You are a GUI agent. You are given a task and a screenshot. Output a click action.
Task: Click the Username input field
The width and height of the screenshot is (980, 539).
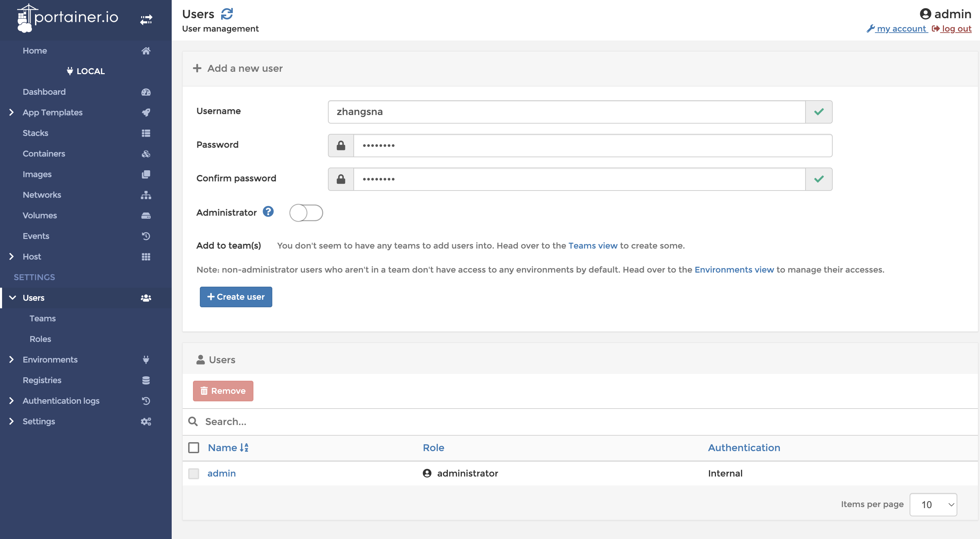point(567,112)
